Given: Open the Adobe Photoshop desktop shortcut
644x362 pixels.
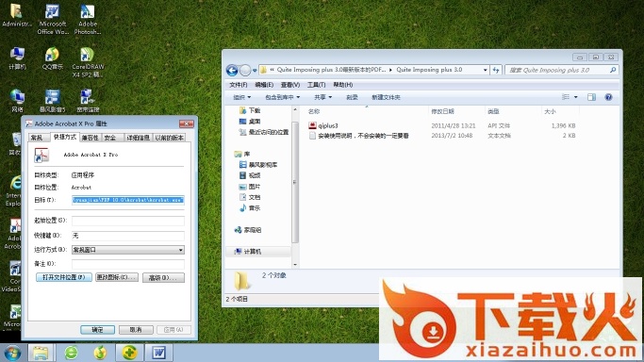Looking at the screenshot, I should point(88,19).
